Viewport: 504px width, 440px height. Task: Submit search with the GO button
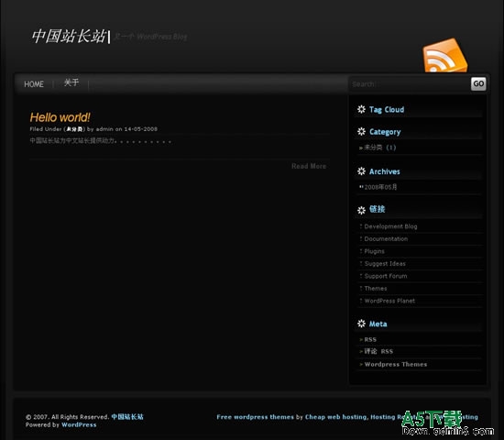(x=478, y=83)
